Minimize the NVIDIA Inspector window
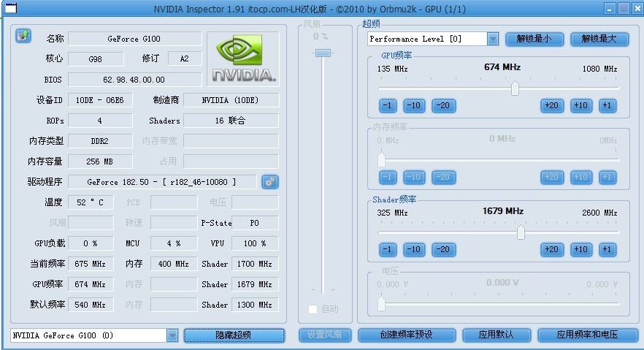Image resolution: width=644 pixels, height=350 pixels. [610, 8]
